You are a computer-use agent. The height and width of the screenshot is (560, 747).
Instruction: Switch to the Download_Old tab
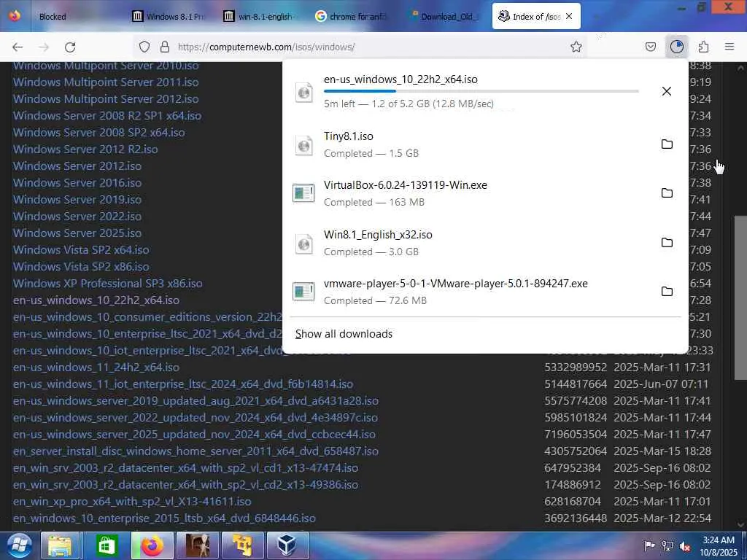[447, 16]
